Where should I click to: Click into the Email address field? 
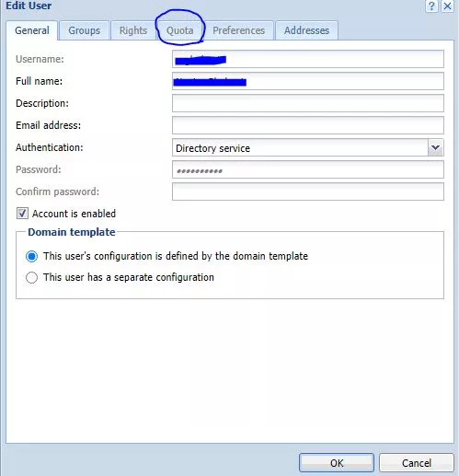[308, 125]
